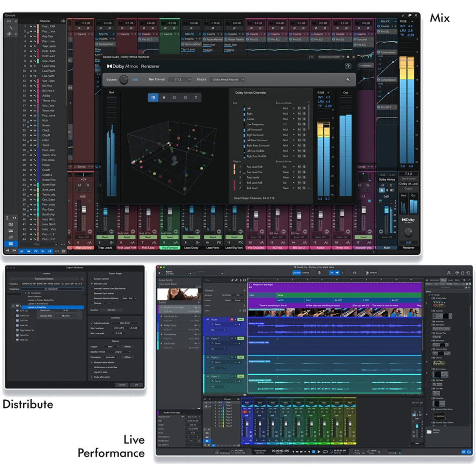This screenshot has width=476, height=476.
Task: Open Publishing dropdown in Export Mixdown
Action: coord(52,289)
